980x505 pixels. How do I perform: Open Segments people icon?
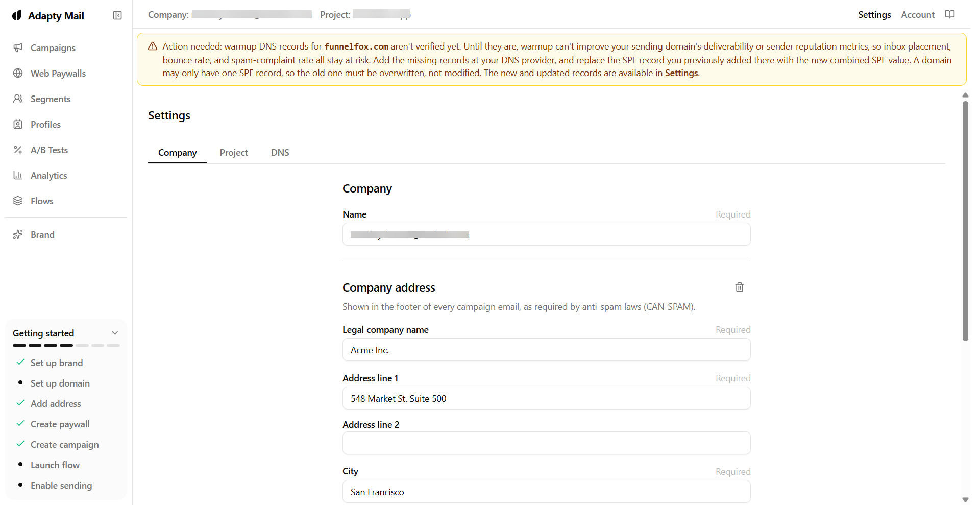point(18,99)
